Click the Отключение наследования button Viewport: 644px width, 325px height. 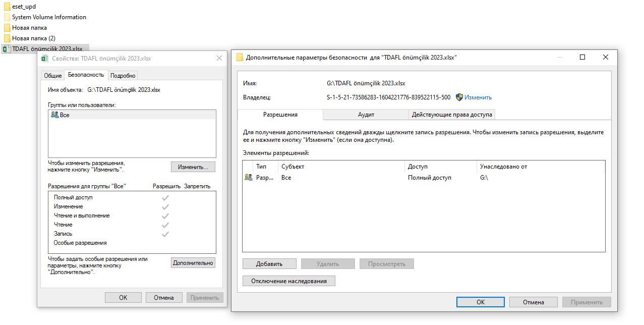click(x=289, y=281)
